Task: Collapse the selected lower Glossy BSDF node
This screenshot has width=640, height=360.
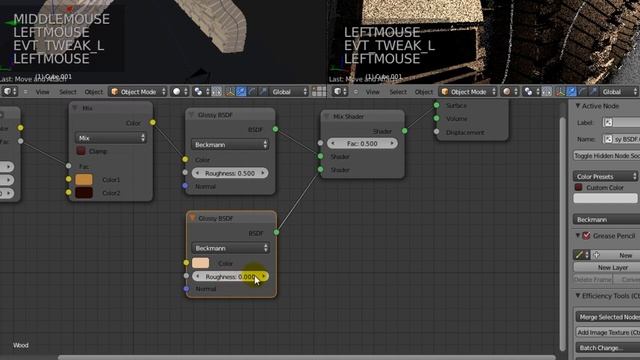Action: (192, 218)
